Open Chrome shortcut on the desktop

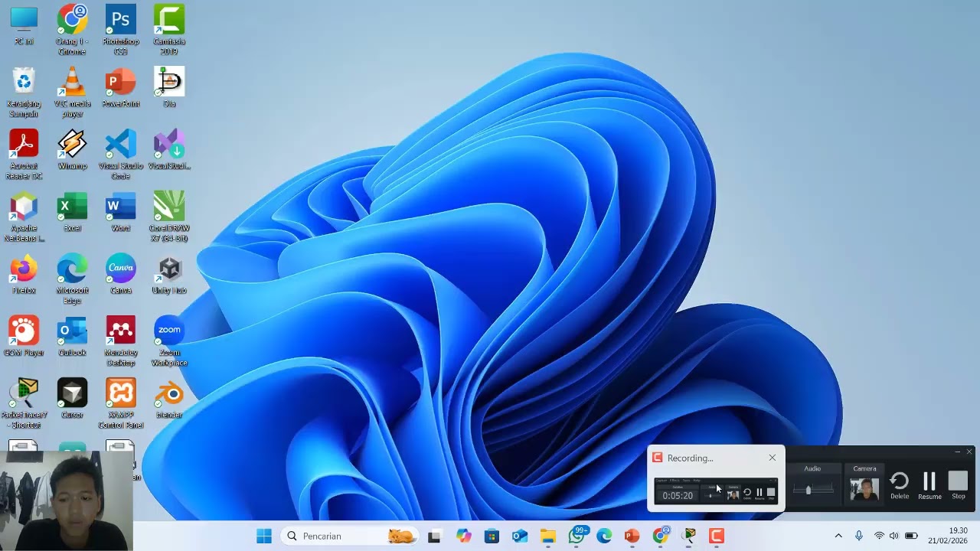coord(72,29)
